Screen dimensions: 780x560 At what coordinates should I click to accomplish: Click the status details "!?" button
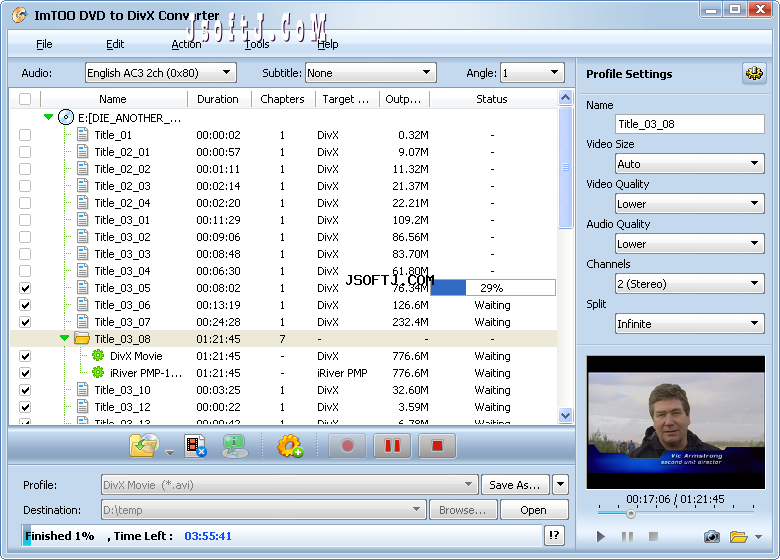coord(554,536)
